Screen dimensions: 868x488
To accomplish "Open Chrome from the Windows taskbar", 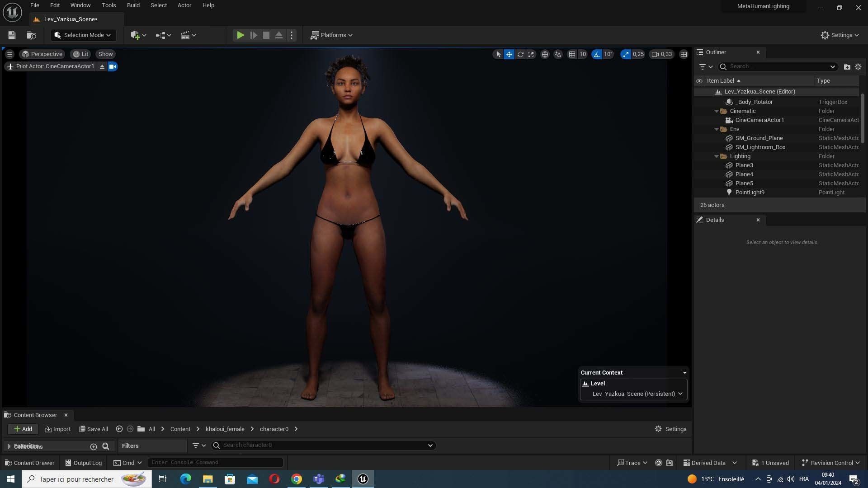I will 296,479.
